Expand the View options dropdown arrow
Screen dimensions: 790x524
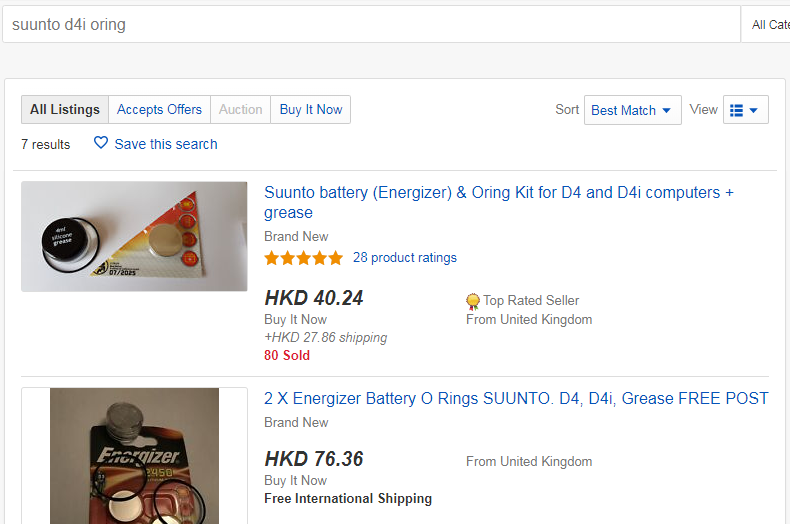754,110
